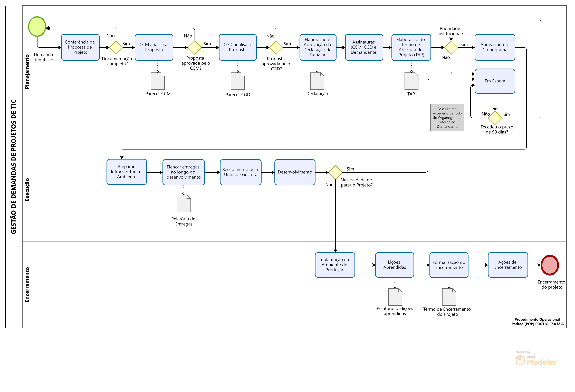This screenshot has width=575, height=392.
Task: Select the Ações de Encerramento task
Action: coord(508,265)
